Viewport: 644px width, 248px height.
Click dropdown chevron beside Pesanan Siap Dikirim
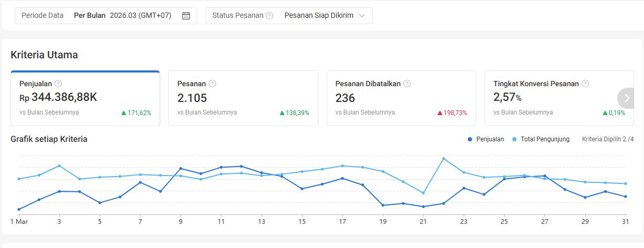pos(362,16)
